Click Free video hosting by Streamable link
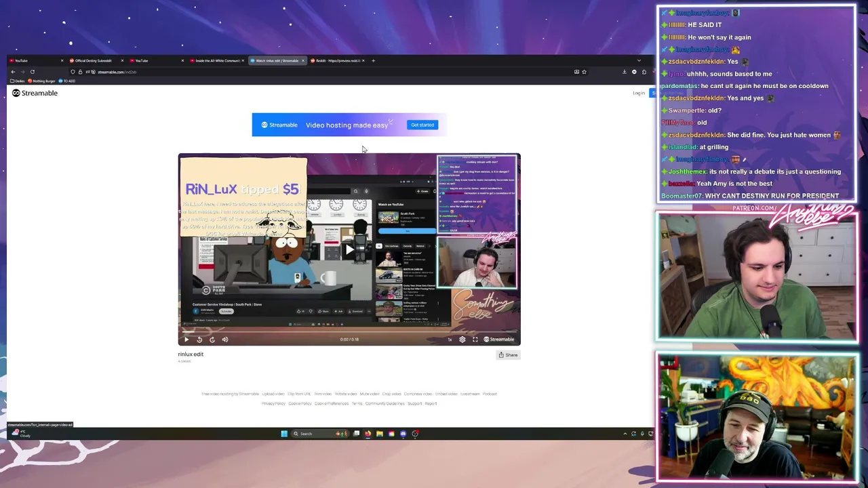The image size is (868, 488). 231,394
